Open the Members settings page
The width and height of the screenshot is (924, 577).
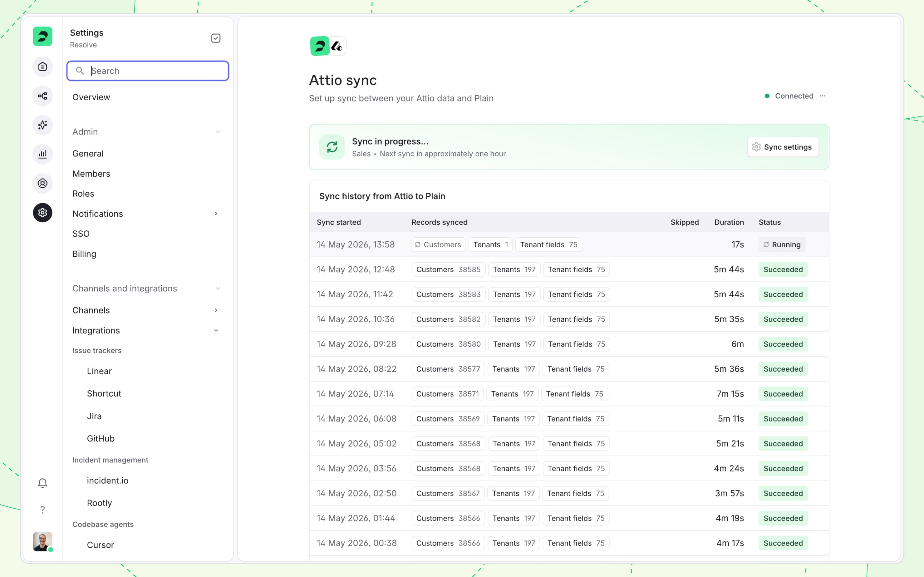point(91,174)
